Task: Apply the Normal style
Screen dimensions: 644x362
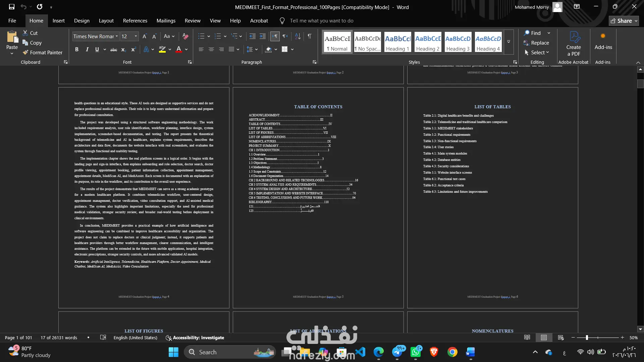Action: pos(337,42)
